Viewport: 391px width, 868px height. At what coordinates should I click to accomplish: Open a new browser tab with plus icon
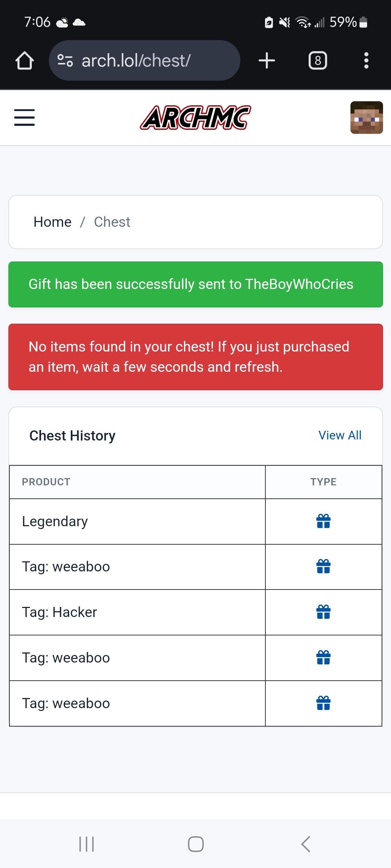pos(267,60)
